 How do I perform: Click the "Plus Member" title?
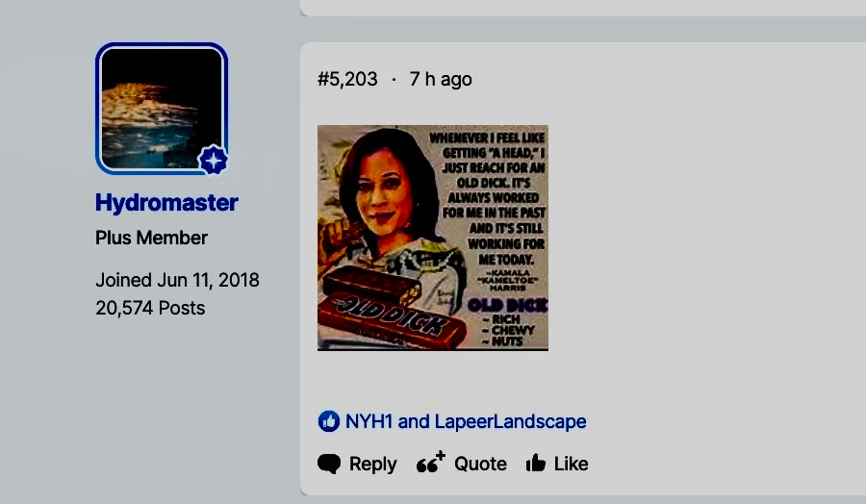point(151,238)
